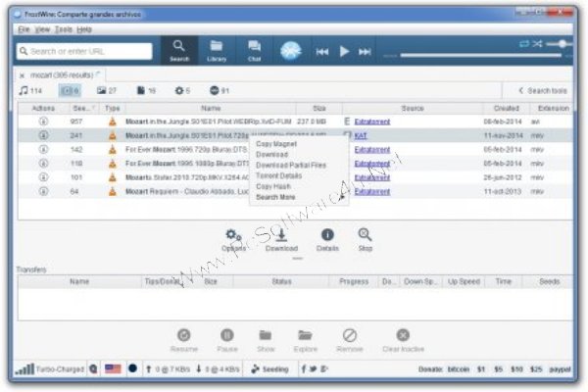
Task: Focus the Search or enter URL field
Action: point(84,51)
